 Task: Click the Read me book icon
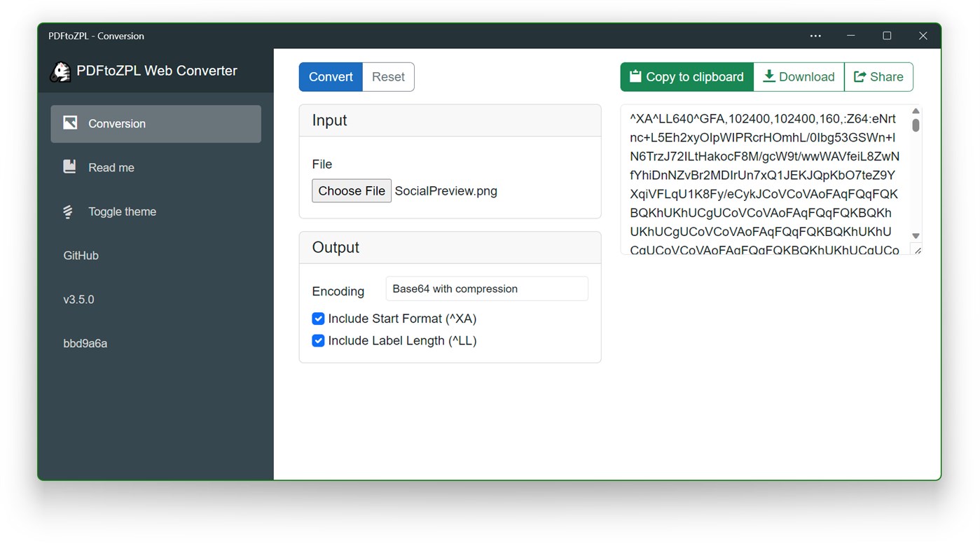(x=69, y=167)
